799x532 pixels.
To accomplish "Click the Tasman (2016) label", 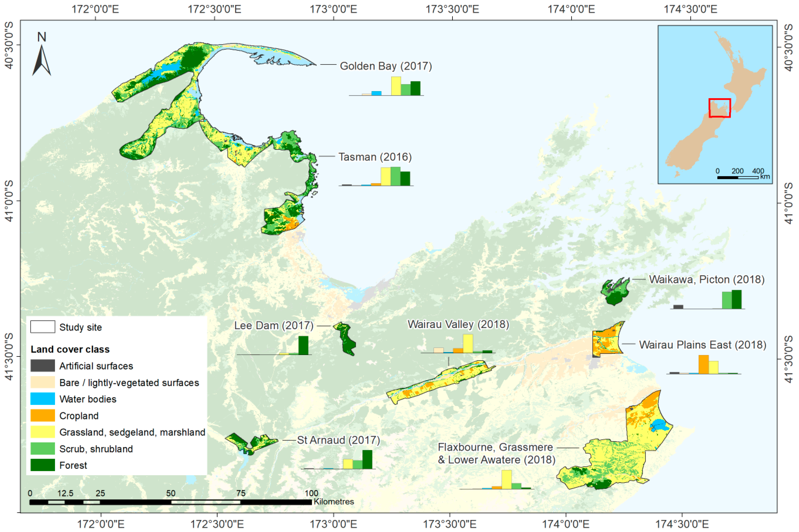I will (375, 157).
